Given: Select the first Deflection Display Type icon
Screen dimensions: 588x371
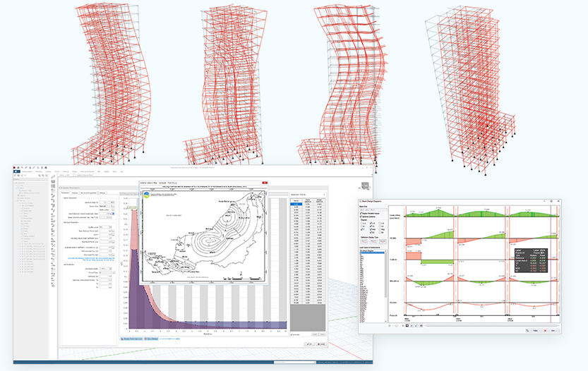Looking at the screenshot, I should (x=364, y=242).
